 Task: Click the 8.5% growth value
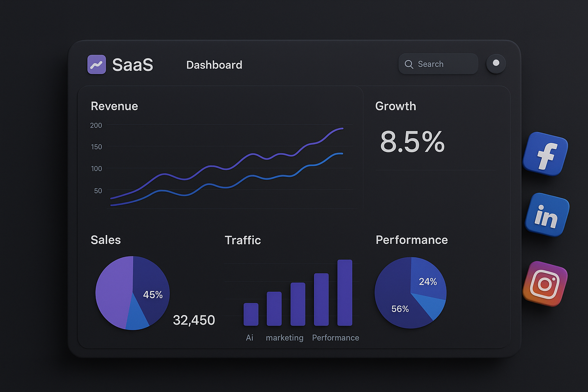pyautogui.click(x=412, y=142)
